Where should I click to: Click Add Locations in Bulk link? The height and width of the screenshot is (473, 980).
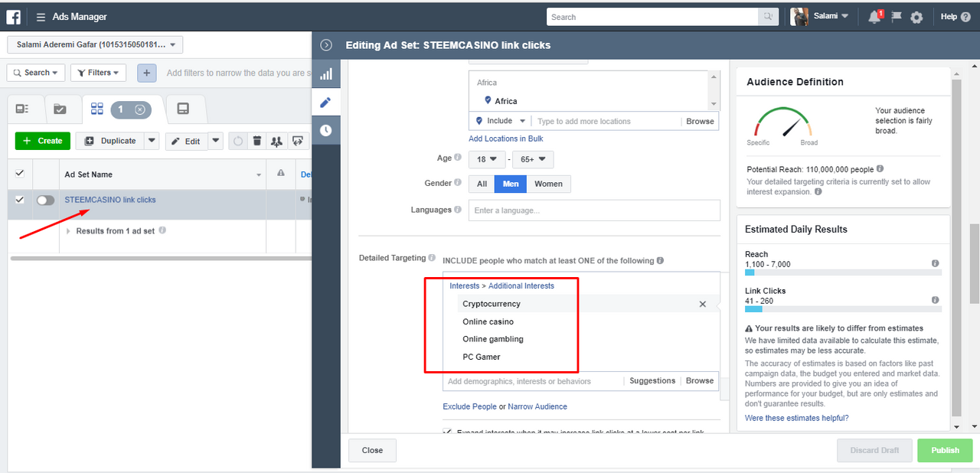click(x=506, y=139)
